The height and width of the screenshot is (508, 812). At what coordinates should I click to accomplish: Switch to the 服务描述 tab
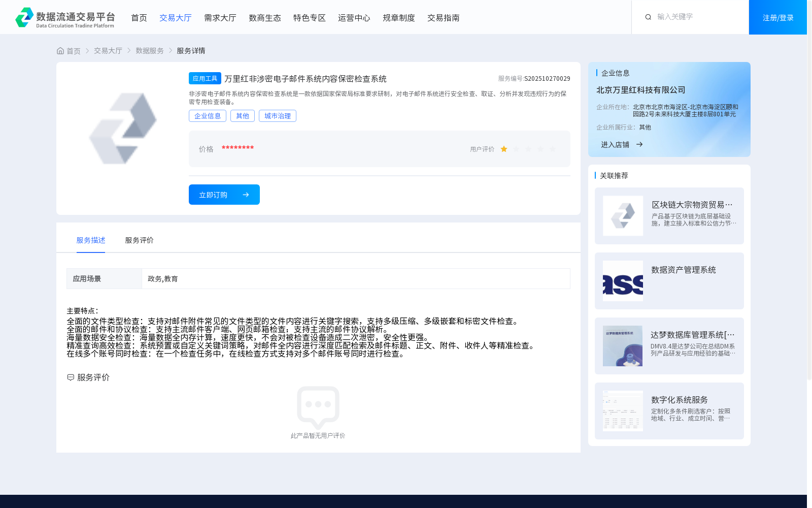coord(91,240)
